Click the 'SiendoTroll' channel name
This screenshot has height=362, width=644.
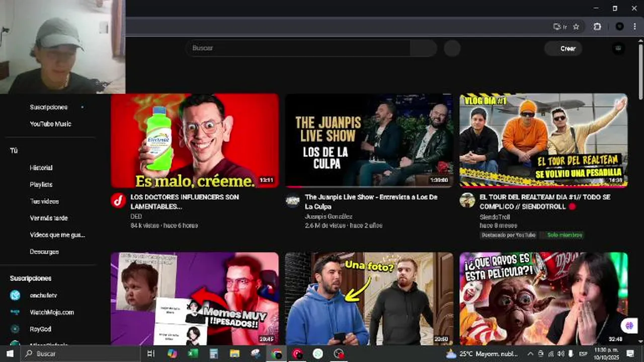495,217
